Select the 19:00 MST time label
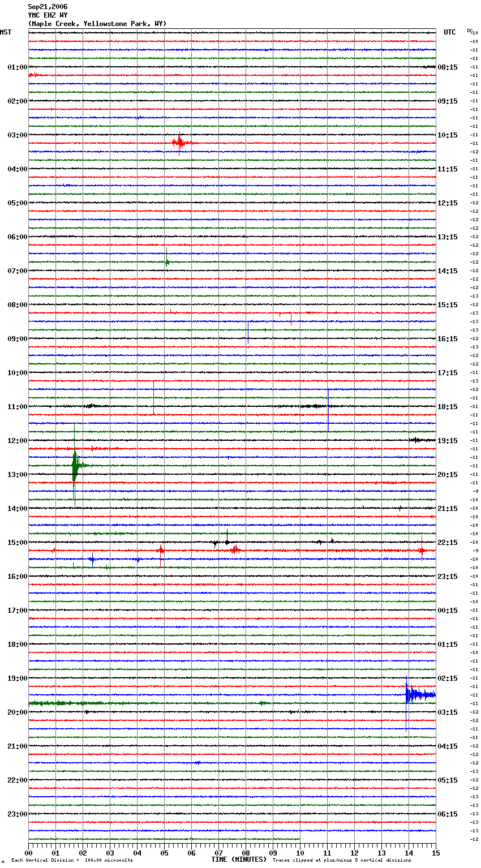 tap(18, 678)
